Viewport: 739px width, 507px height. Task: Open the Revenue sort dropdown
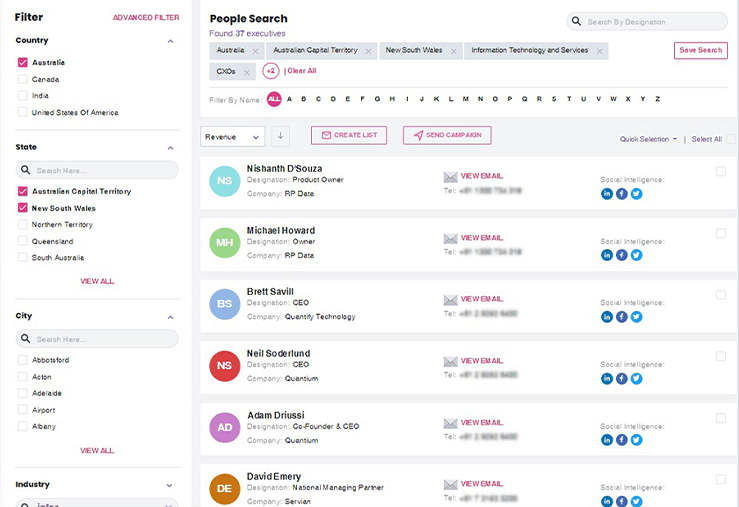tap(232, 137)
